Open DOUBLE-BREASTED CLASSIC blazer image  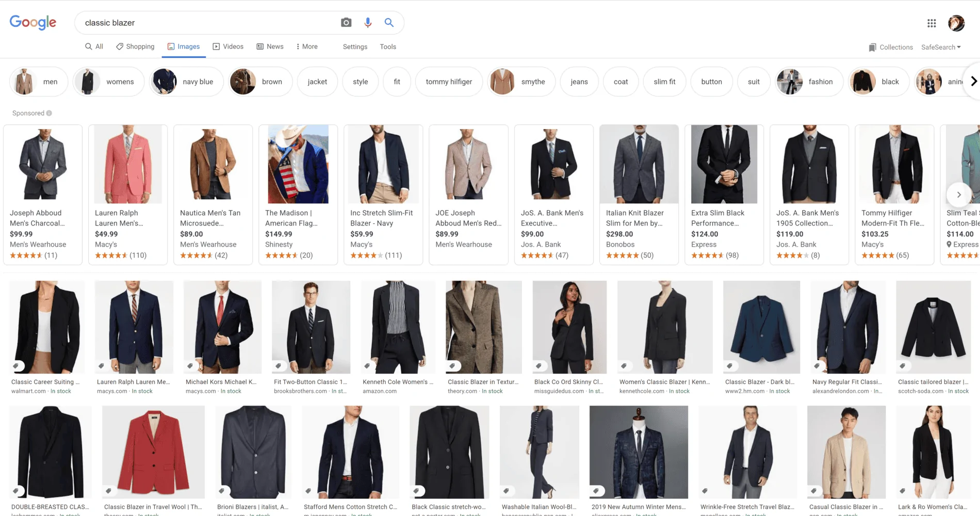(51, 452)
